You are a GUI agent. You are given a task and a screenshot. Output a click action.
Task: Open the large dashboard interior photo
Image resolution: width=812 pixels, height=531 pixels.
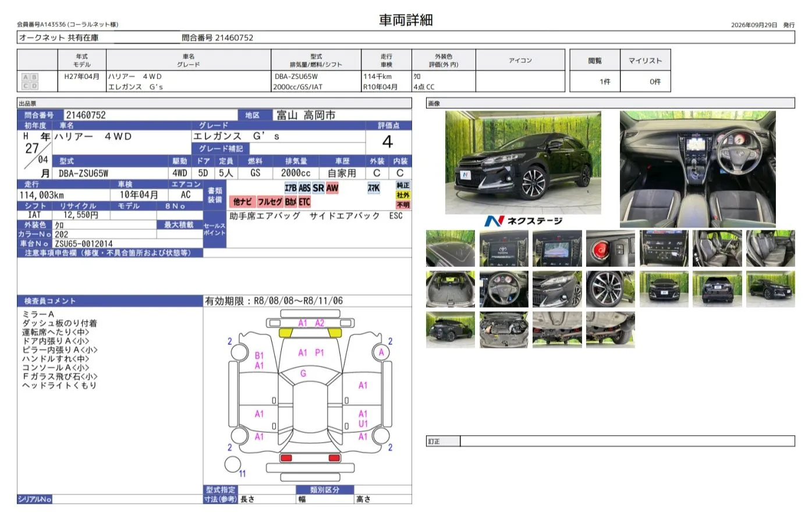click(697, 169)
